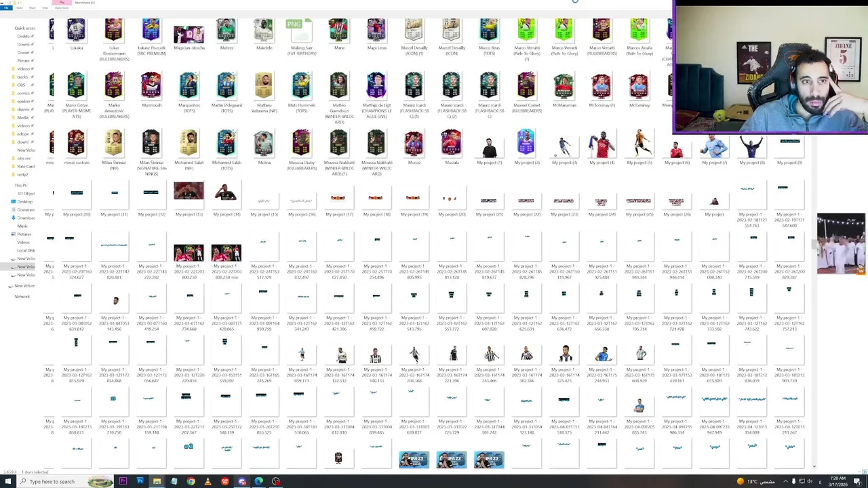Select the messi-custom card file
This screenshot has height=488, width=868.
coord(76,148)
